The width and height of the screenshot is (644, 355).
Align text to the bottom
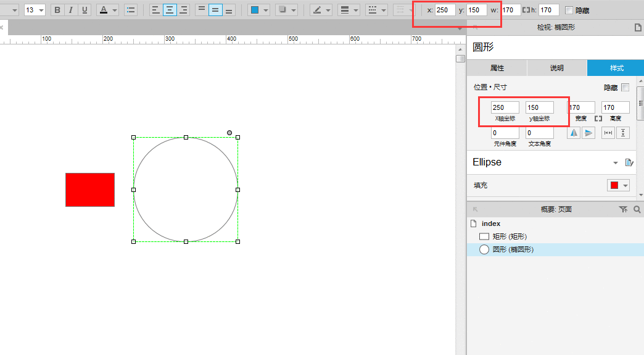229,10
